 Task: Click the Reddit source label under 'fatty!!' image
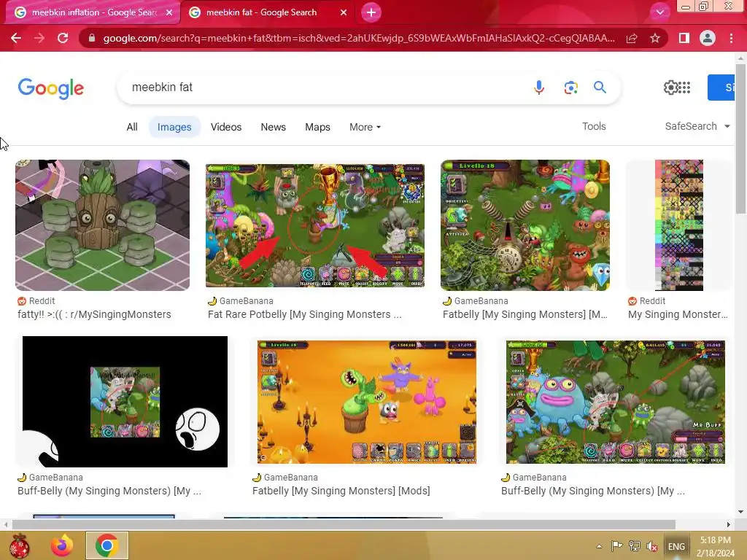click(x=36, y=301)
